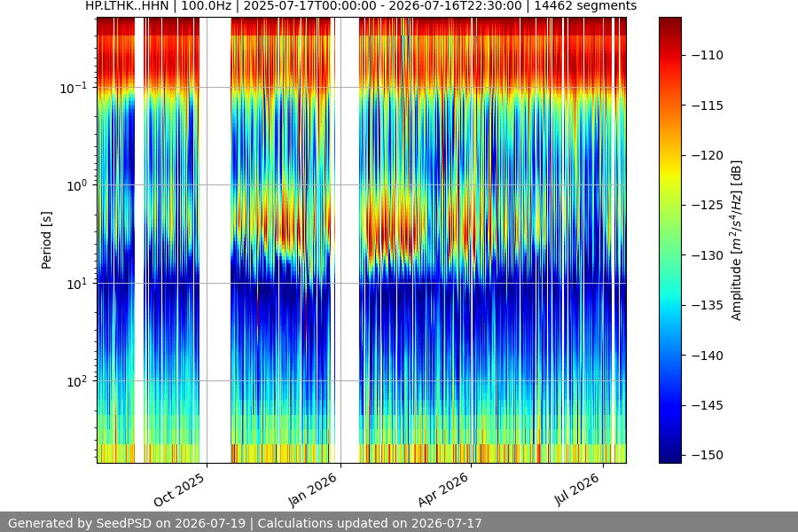Click the plot title starting with HP.LTHK..HHN
Viewport: 798px width, 532px height.
[361, 6]
